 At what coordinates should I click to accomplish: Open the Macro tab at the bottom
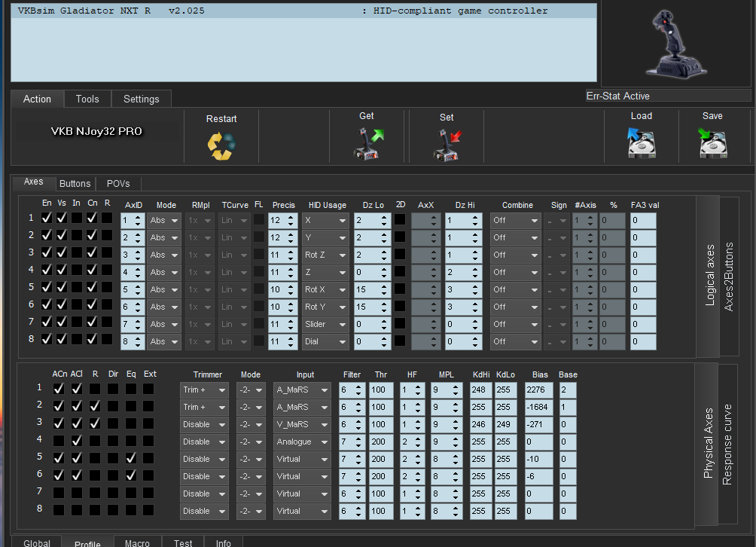[137, 542]
